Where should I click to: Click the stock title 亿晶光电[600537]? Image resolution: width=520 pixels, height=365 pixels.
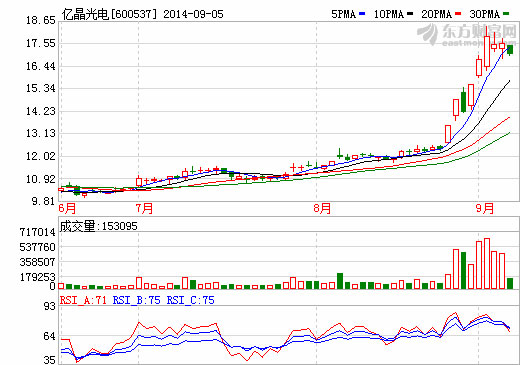(109, 14)
